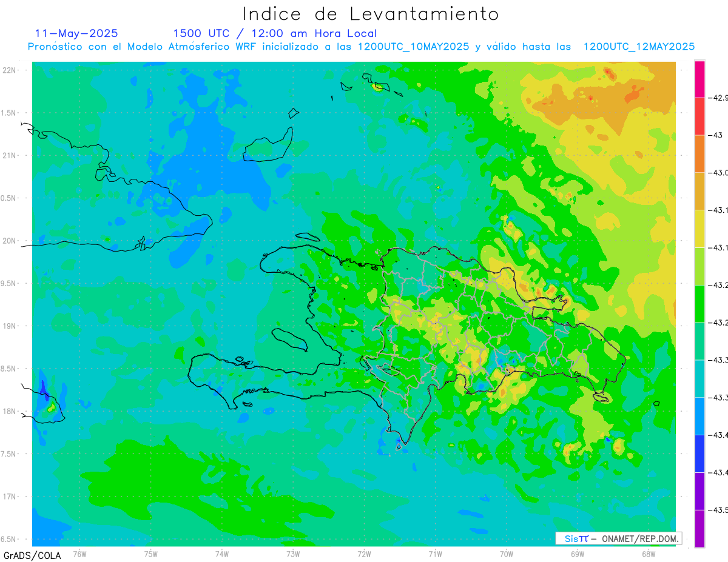Click the '1500 UTC / 12:00 am Hora Local' text
The width and height of the screenshot is (728, 562).
pos(275,33)
